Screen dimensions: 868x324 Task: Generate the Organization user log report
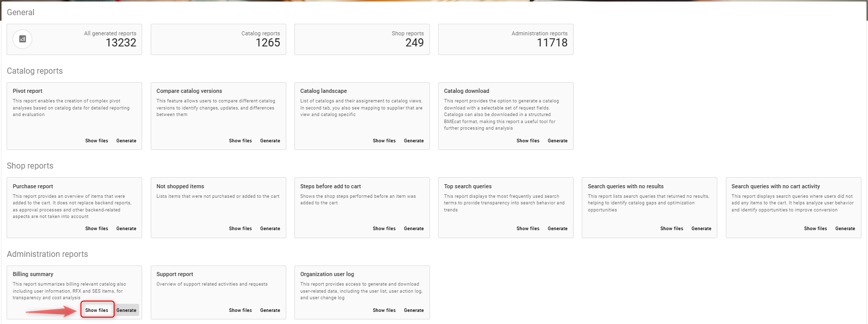tap(414, 310)
